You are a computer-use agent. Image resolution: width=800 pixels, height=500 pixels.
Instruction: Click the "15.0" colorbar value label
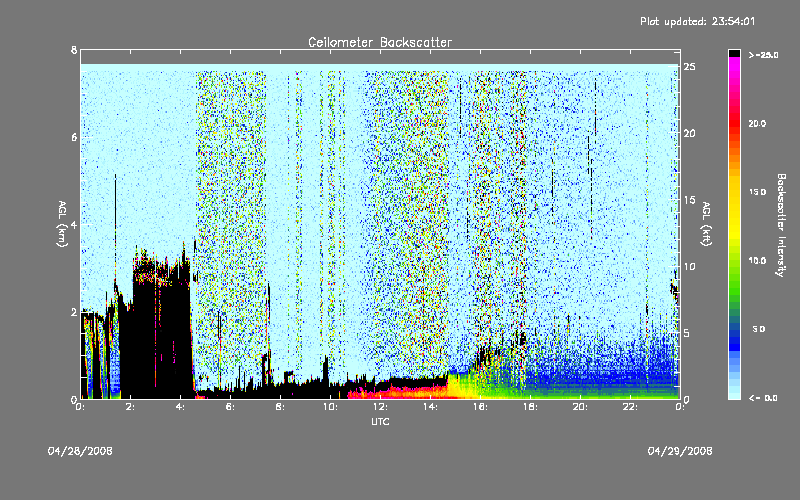click(x=757, y=192)
